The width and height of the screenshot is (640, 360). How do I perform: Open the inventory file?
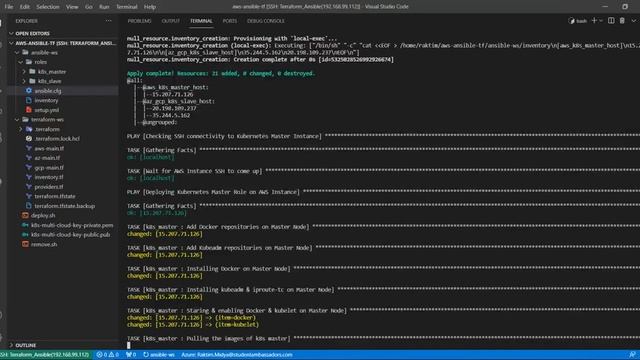pyautogui.click(x=46, y=100)
